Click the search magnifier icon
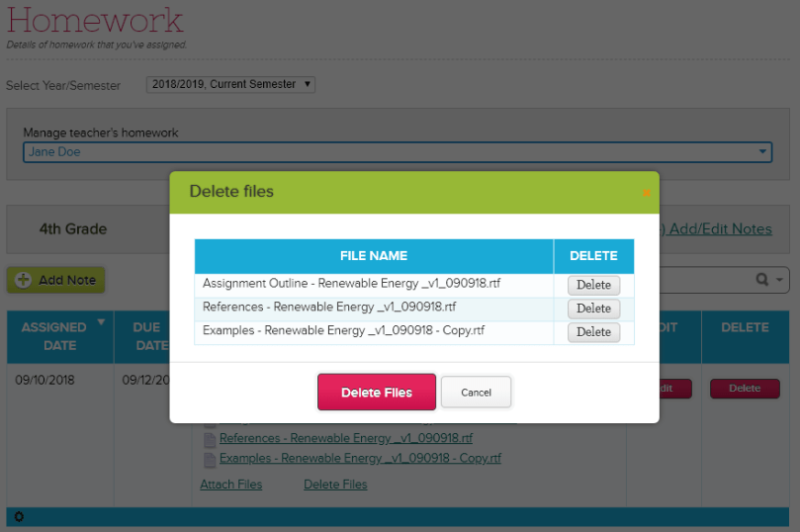The width and height of the screenshot is (800, 532). tap(761, 280)
